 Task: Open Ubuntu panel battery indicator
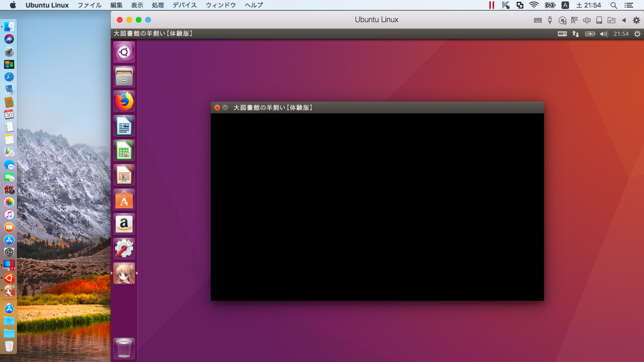(x=590, y=34)
